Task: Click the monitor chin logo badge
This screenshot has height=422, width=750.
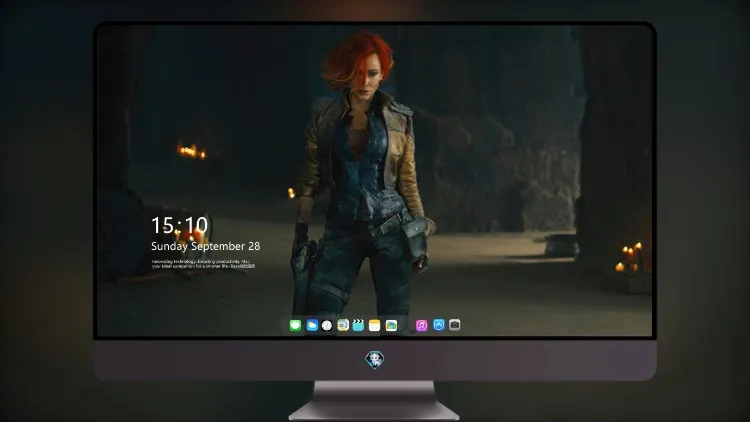Action: pyautogui.click(x=375, y=359)
